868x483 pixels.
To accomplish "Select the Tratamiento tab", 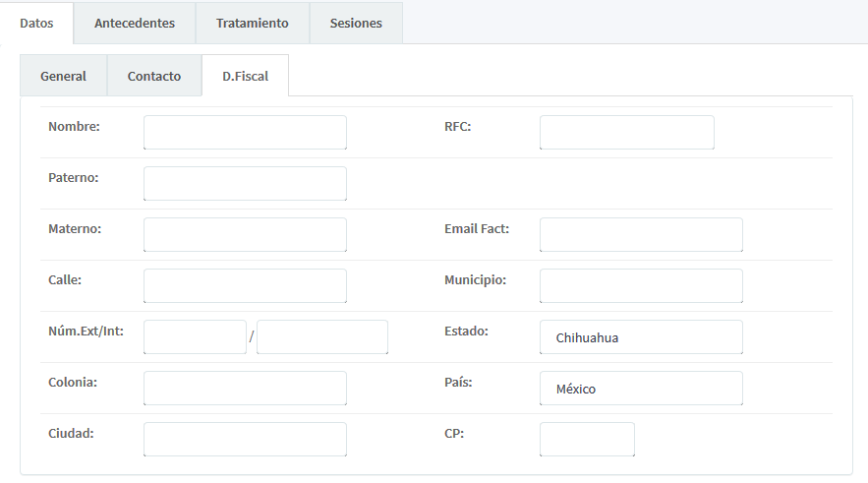I will tap(253, 23).
